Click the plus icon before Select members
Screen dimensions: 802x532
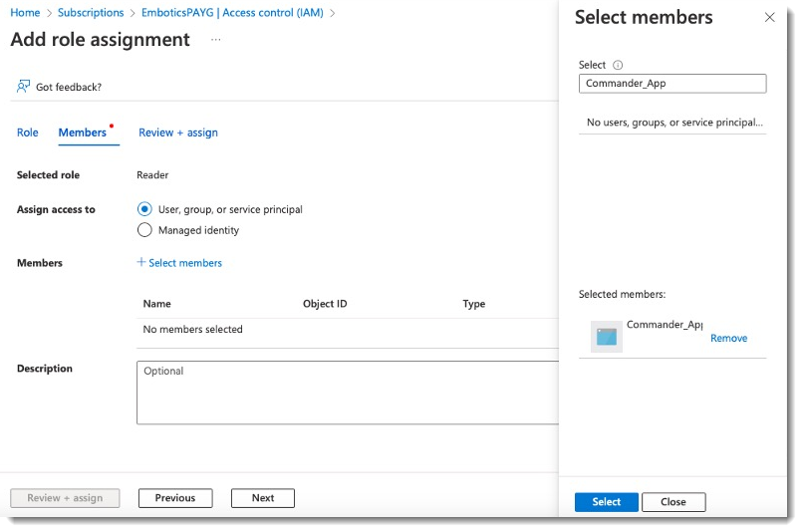[141, 262]
